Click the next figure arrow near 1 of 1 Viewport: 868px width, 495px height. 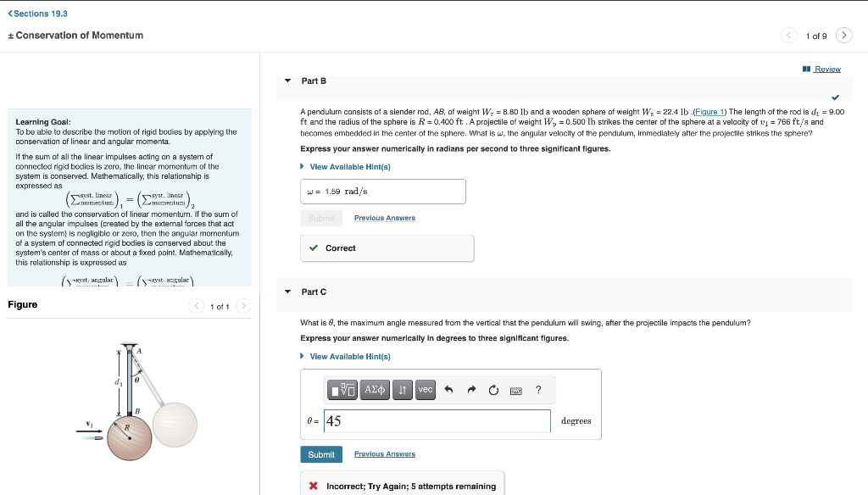click(x=243, y=304)
